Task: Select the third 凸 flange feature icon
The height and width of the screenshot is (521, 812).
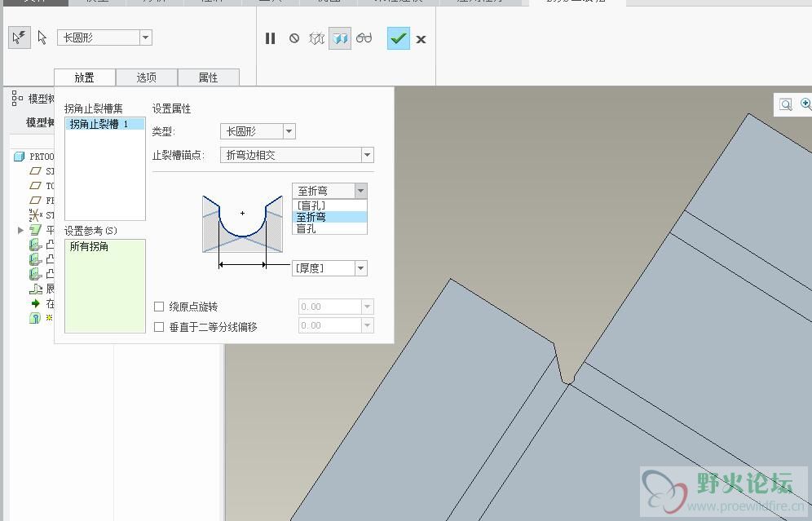Action: (x=35, y=273)
